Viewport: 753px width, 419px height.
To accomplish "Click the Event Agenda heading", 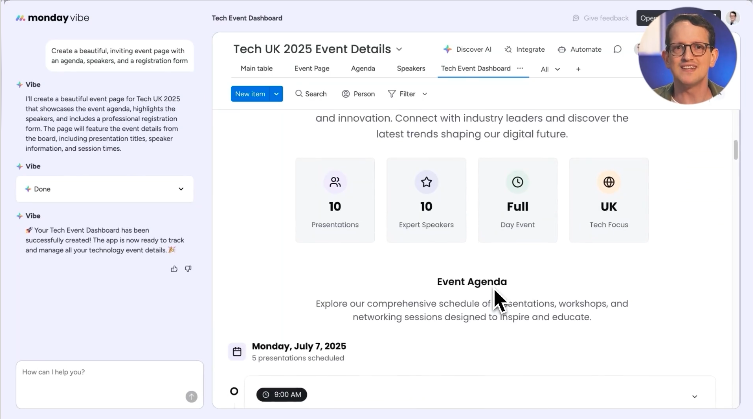I will click(x=472, y=282).
